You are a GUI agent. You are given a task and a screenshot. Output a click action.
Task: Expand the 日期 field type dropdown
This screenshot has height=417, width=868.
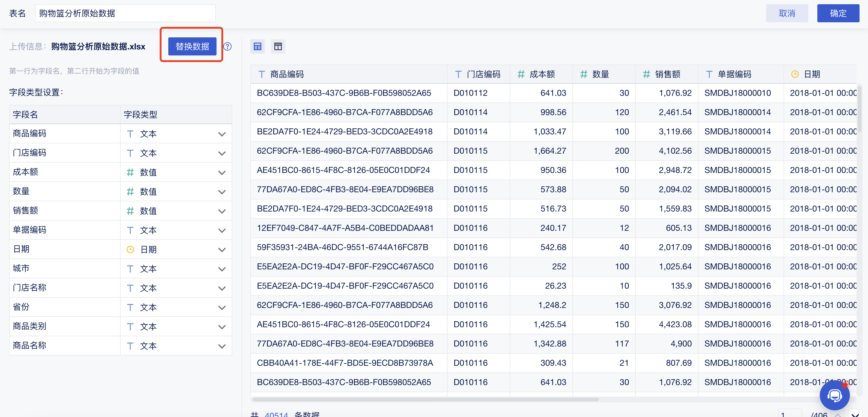(x=221, y=250)
